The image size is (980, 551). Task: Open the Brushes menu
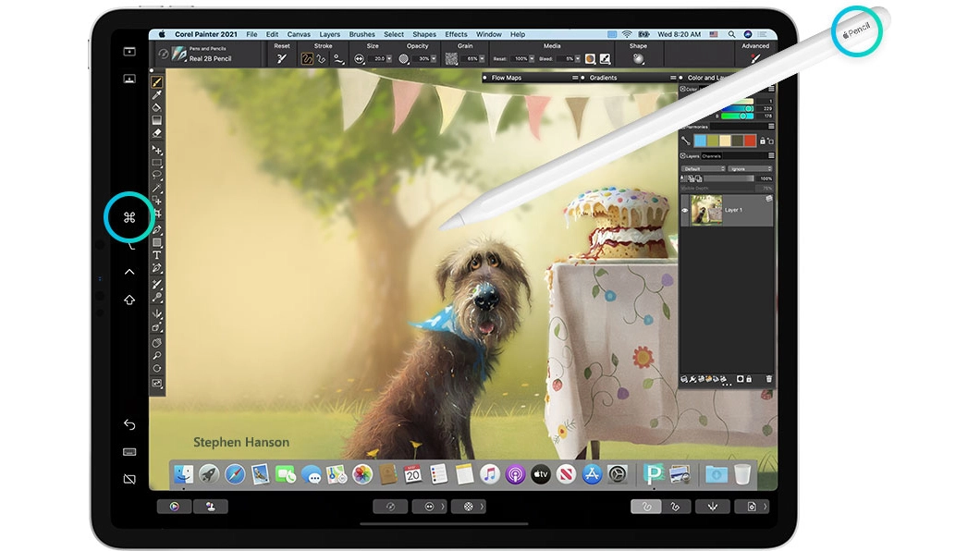[361, 34]
